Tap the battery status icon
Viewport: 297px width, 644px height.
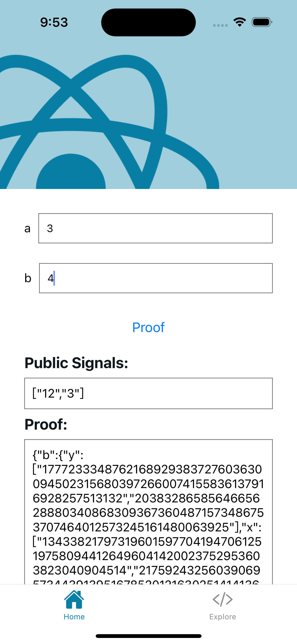(262, 22)
